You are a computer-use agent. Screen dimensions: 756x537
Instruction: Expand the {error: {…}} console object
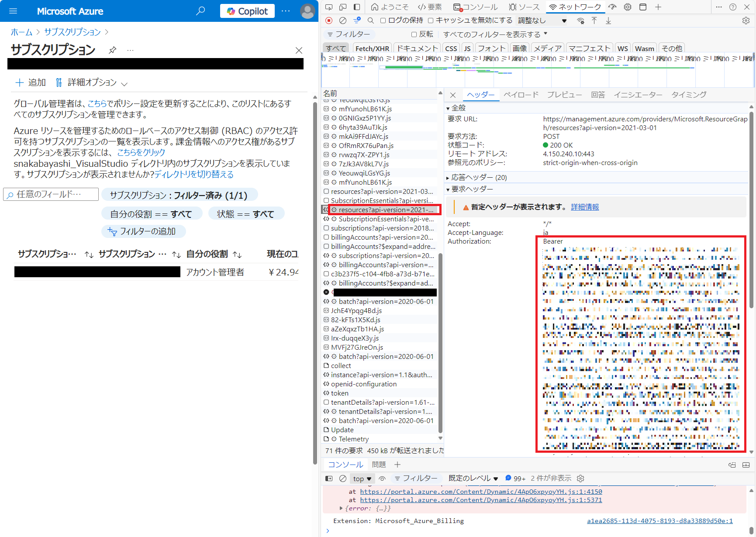(341, 508)
